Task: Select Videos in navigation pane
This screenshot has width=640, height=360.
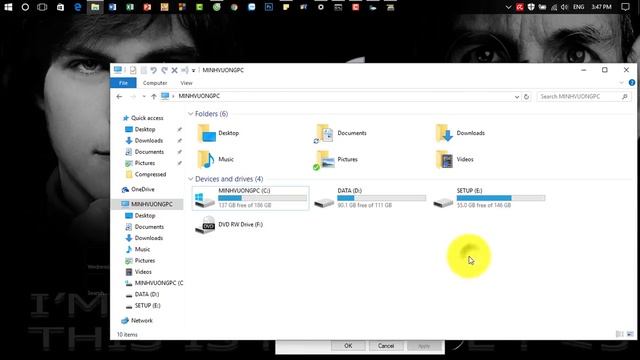Action: (143, 272)
